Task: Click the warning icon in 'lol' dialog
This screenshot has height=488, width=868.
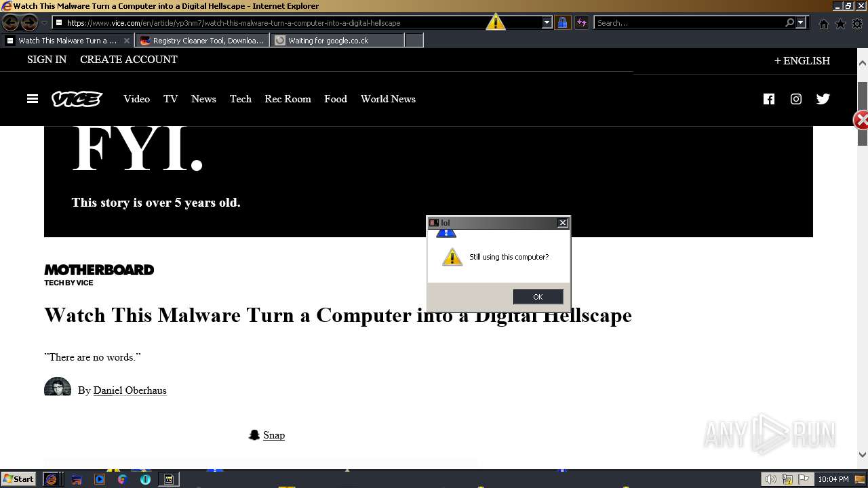Action: pos(452,257)
